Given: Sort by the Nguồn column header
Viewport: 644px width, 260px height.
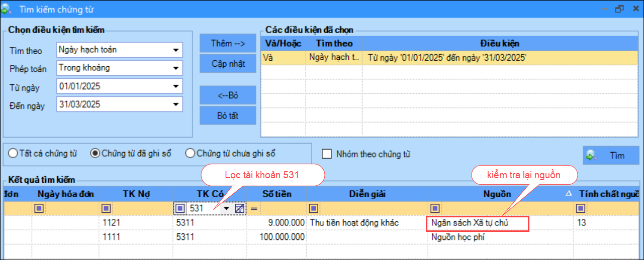Looking at the screenshot, I should [498, 194].
